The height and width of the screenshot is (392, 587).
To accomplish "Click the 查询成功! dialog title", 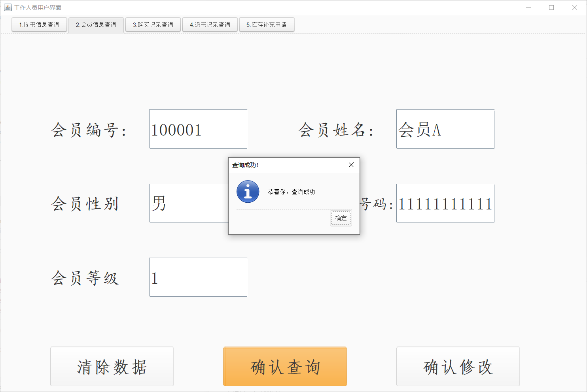I will pos(245,165).
